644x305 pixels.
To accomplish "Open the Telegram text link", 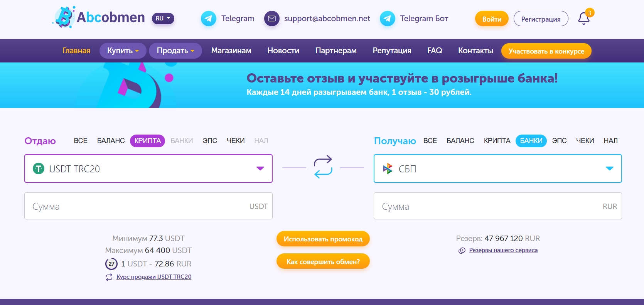I will tap(238, 19).
